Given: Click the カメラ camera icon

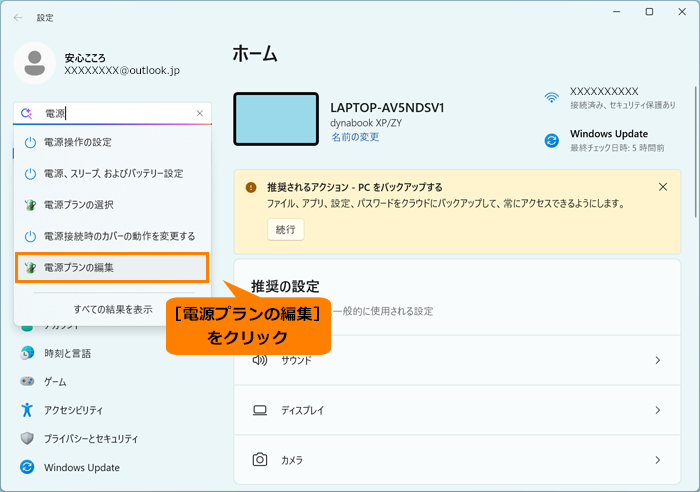Looking at the screenshot, I should [260, 459].
